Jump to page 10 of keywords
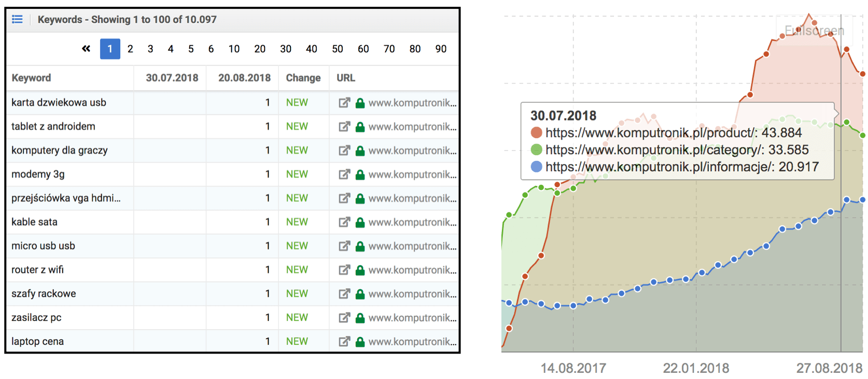This screenshot has width=868, height=379. click(234, 49)
